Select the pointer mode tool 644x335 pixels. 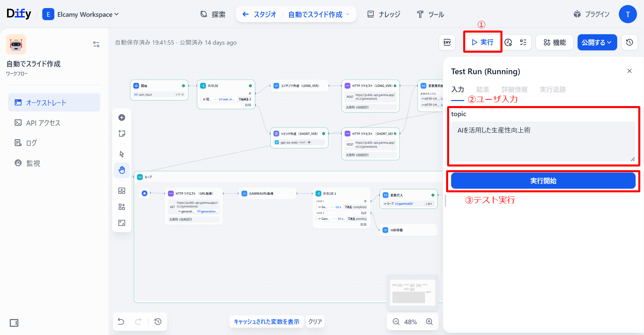122,154
